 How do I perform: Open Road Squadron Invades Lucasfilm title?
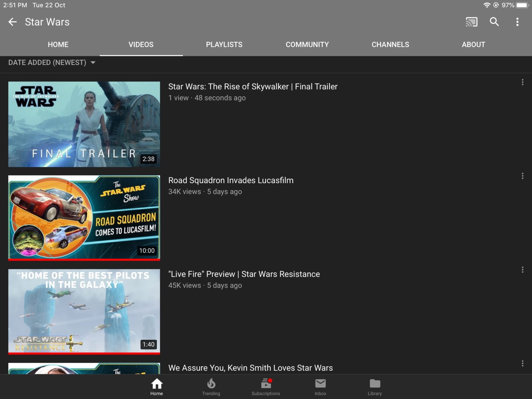(x=231, y=181)
